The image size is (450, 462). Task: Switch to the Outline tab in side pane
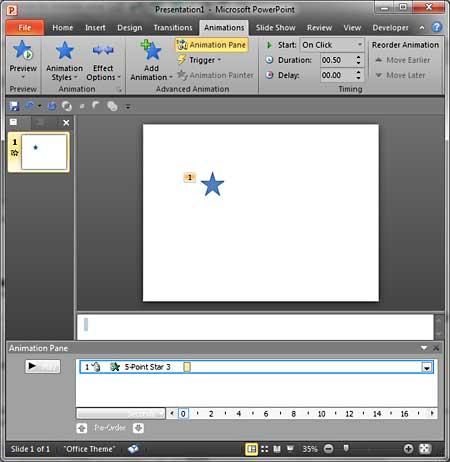pyautogui.click(x=40, y=123)
